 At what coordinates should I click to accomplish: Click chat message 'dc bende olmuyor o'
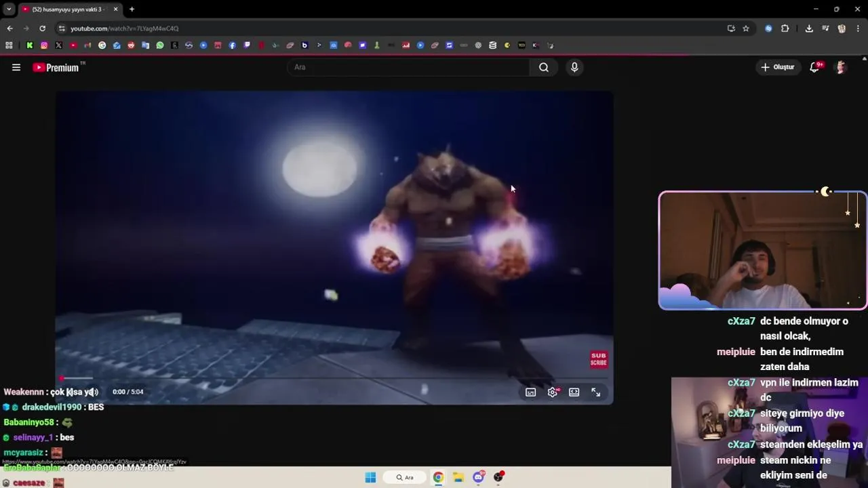point(804,321)
